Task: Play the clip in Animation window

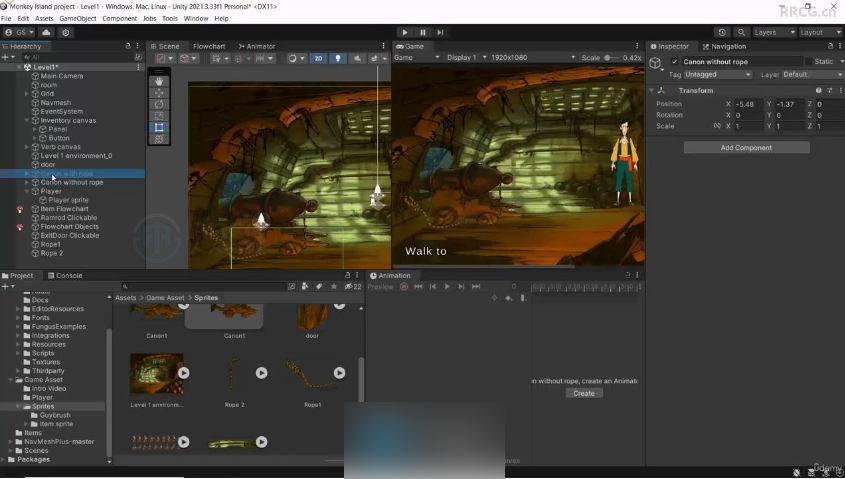Action: point(447,287)
